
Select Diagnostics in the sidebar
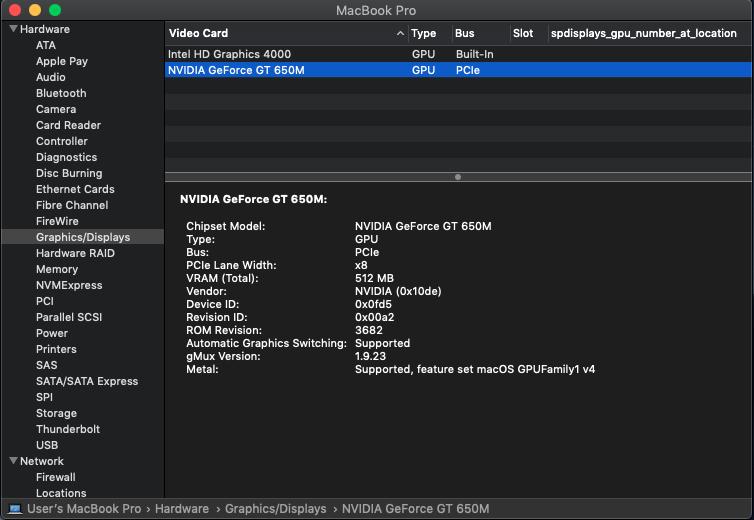tap(66, 157)
